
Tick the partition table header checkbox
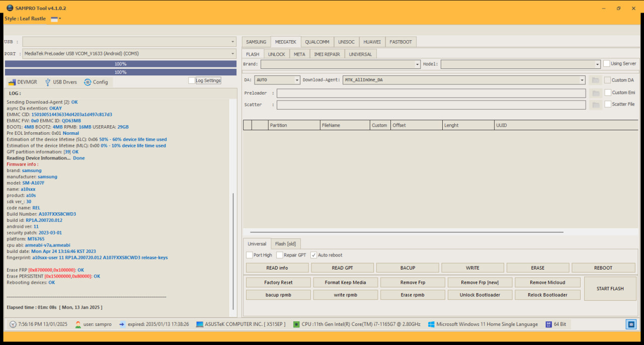tap(248, 125)
